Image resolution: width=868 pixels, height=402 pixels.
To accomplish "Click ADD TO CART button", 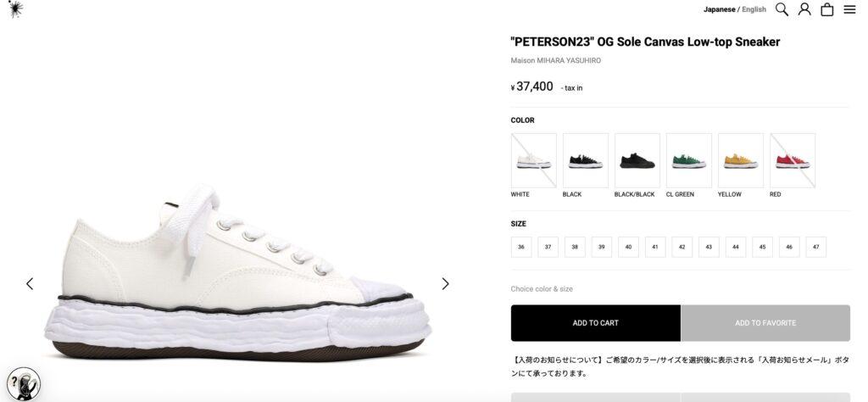I will [x=596, y=323].
